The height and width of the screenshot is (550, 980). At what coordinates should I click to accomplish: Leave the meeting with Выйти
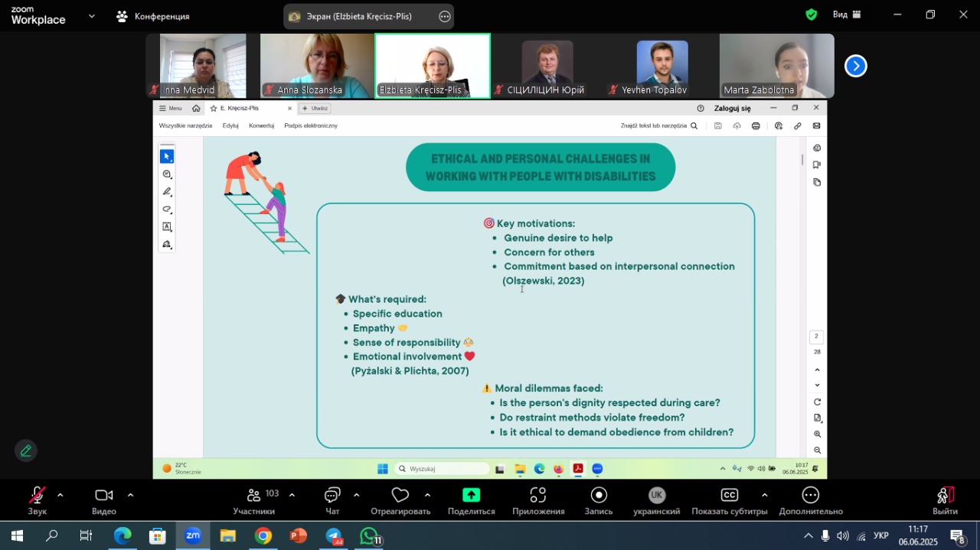point(946,500)
